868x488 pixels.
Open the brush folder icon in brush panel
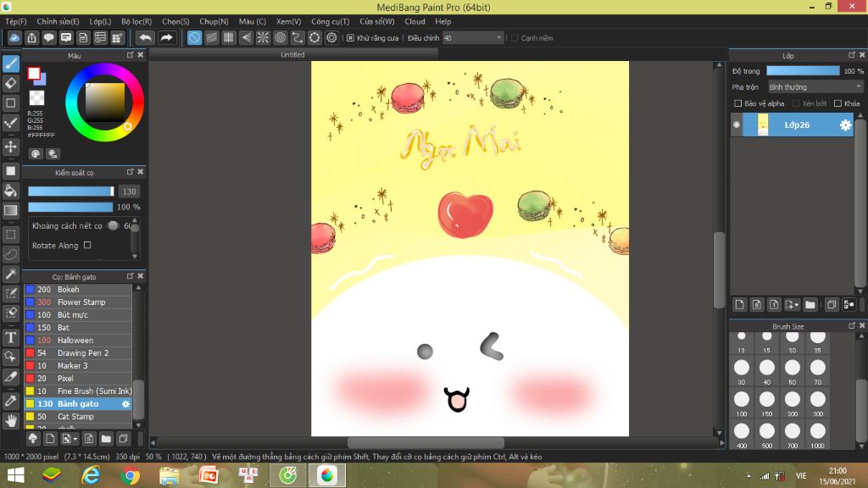106,439
